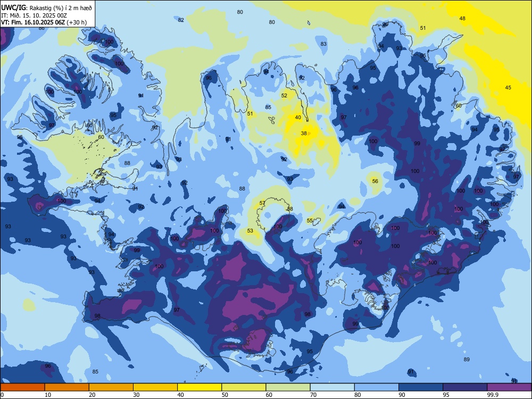
Task: Click the 0–10 dark orange legend swatch
Action: pyautogui.click(x=22, y=387)
